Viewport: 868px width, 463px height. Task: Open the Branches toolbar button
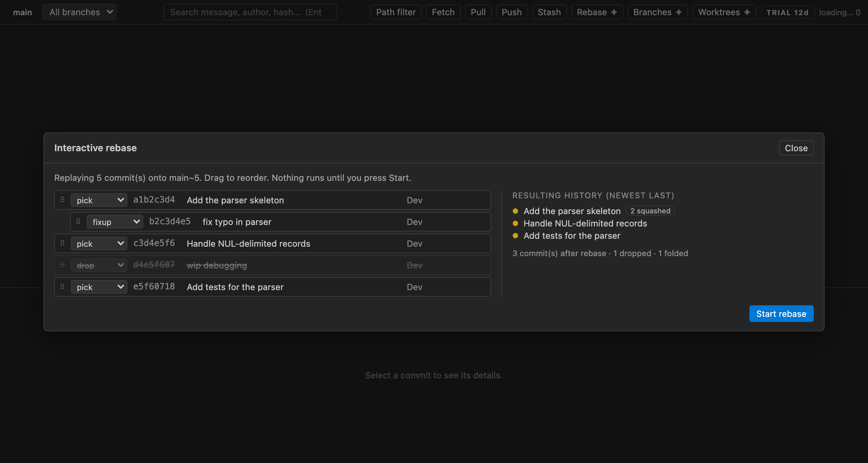[658, 12]
